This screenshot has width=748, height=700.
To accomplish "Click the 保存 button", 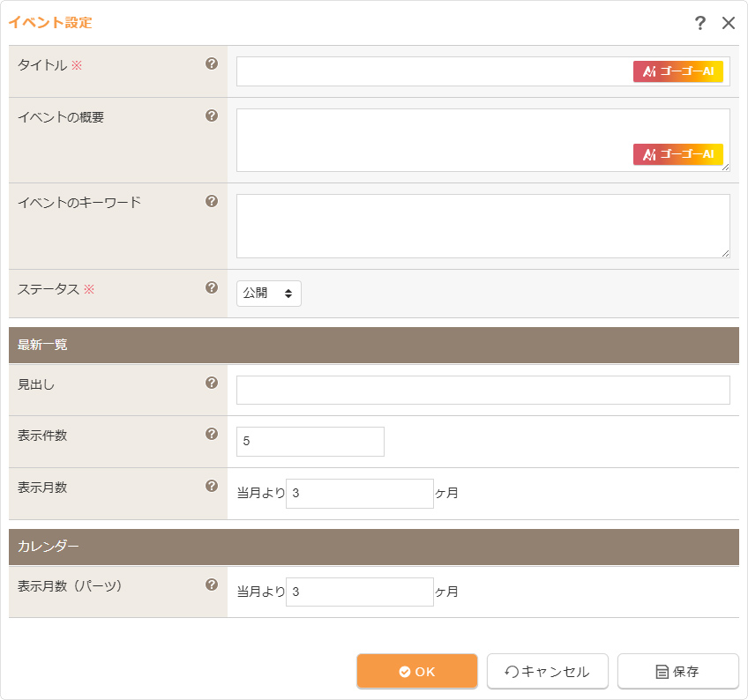I will (x=677, y=672).
